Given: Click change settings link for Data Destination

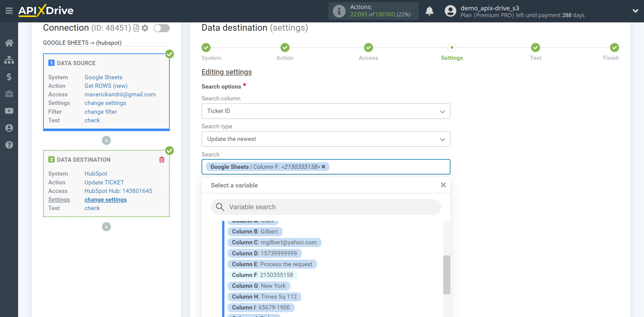Looking at the screenshot, I should pos(105,200).
